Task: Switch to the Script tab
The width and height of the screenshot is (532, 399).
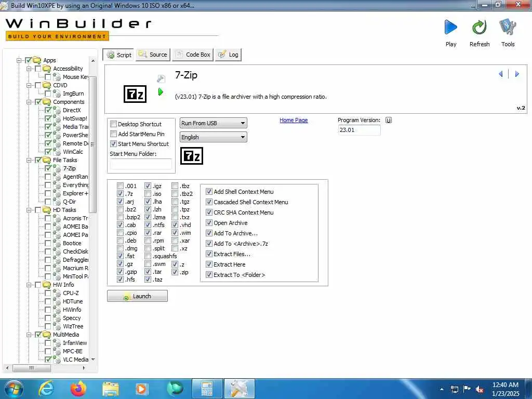Action: pyautogui.click(x=118, y=55)
